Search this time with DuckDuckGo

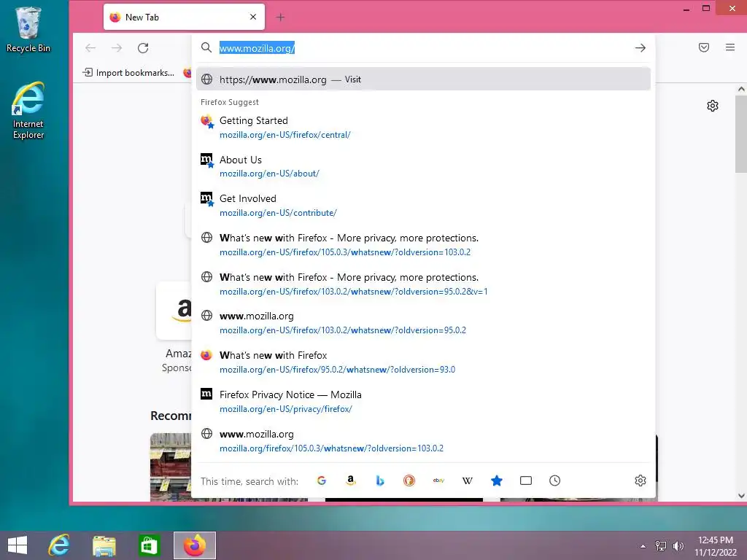[409, 481]
